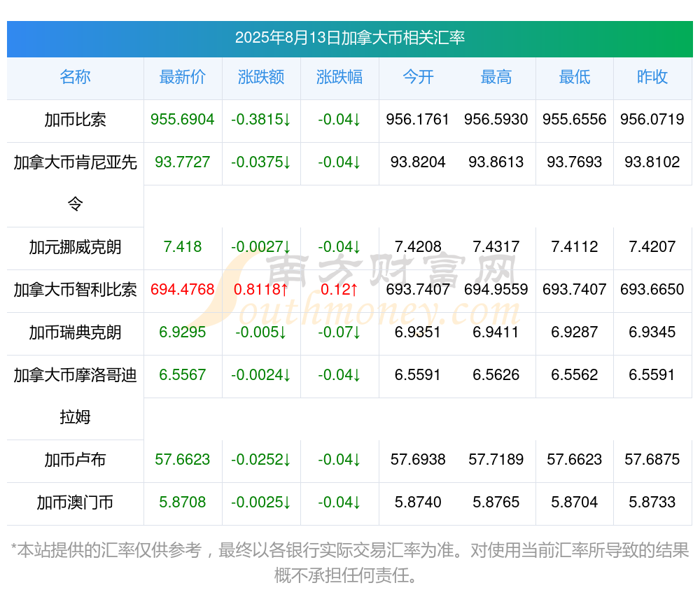Click latest price 7.418

(x=183, y=247)
